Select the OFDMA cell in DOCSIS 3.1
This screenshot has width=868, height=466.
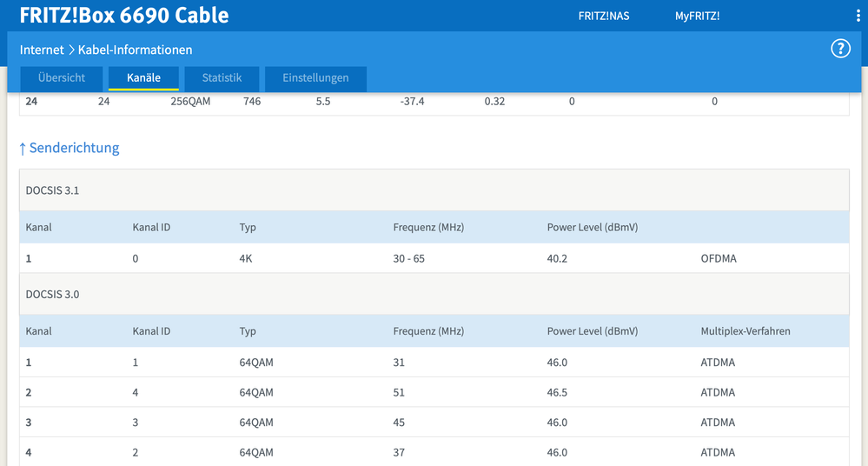point(719,258)
